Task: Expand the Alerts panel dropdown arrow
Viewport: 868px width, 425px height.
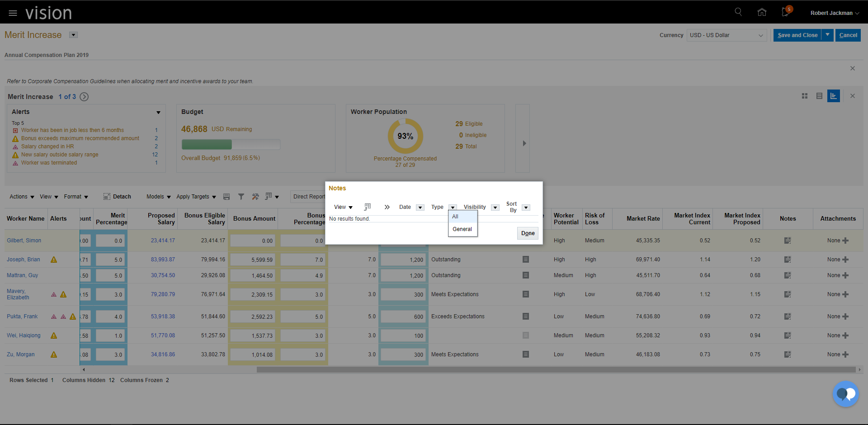Action: [158, 112]
